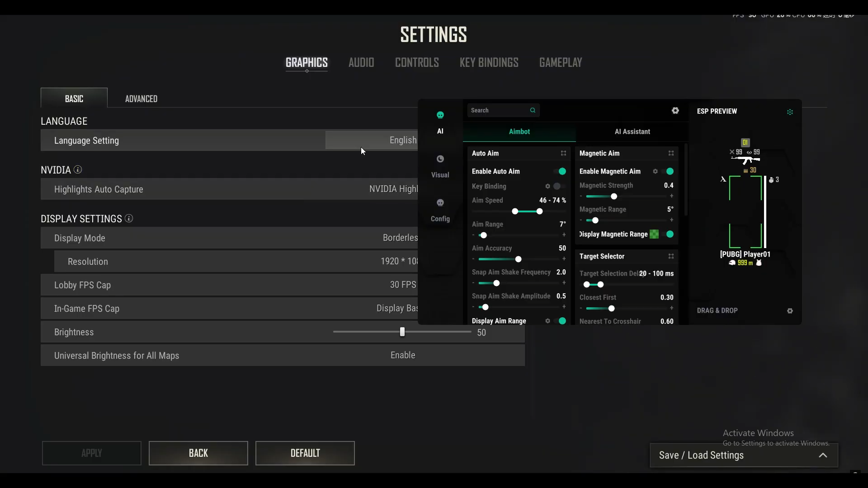
Task: Click the Display Settings info icon
Action: pos(129,219)
